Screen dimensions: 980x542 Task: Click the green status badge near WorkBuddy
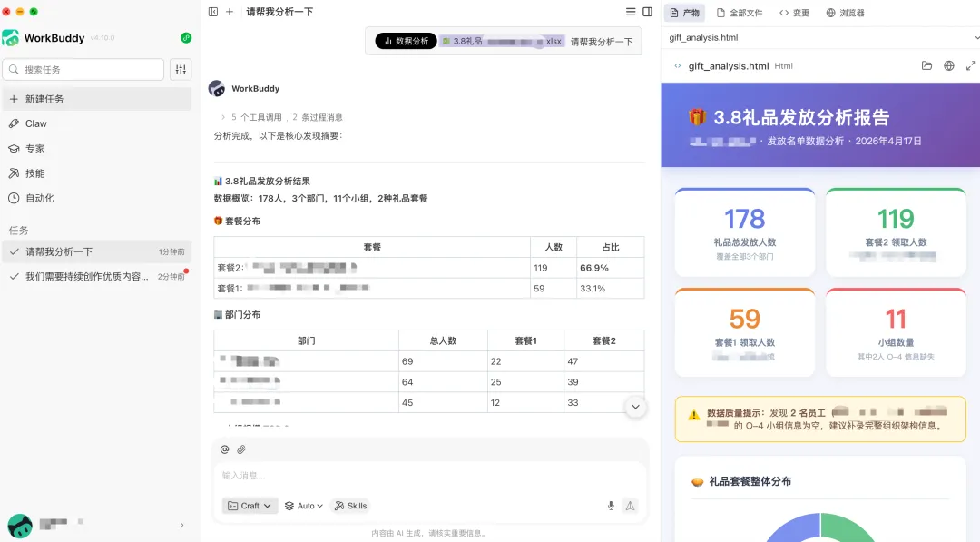(186, 37)
